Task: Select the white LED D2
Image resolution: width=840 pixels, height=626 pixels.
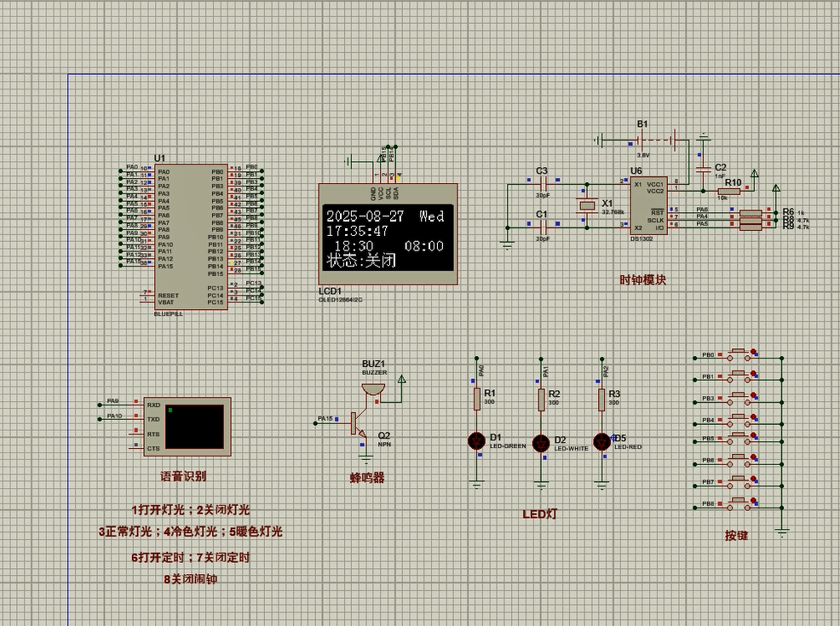Action: (x=540, y=442)
